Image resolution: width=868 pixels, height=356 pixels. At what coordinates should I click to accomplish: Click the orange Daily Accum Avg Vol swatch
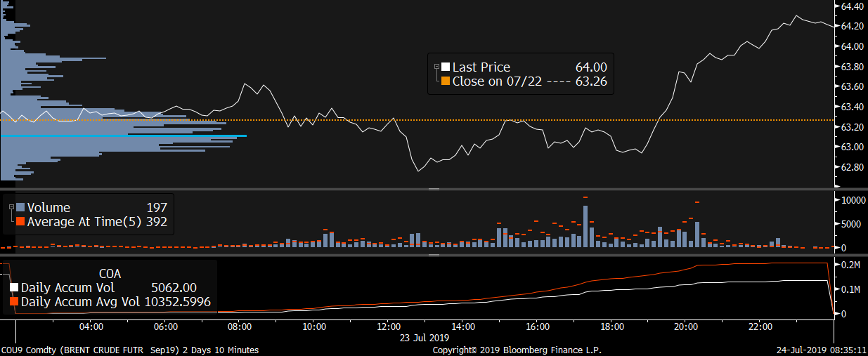(x=15, y=302)
